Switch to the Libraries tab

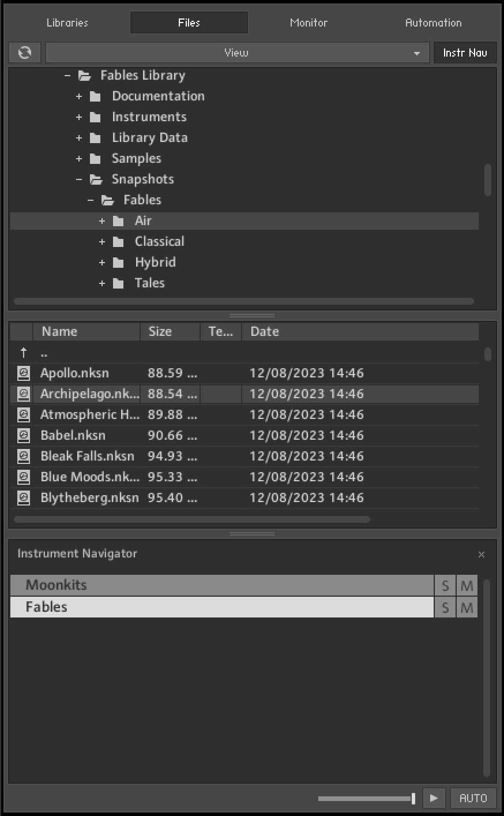(x=66, y=23)
